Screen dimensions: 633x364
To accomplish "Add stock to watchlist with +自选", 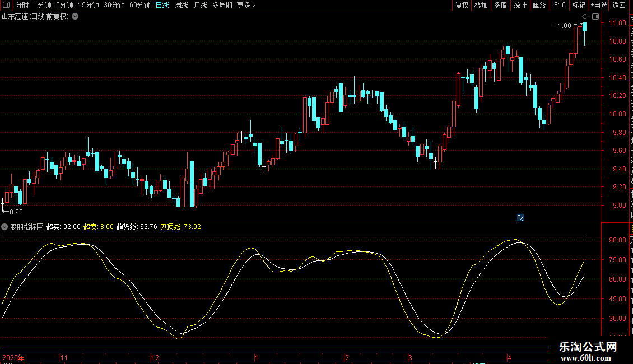I will coord(599,5).
